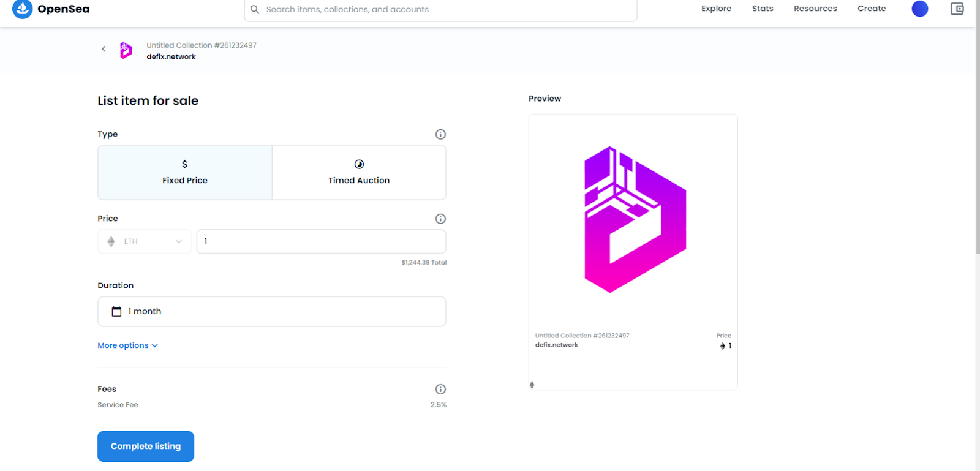
Task: Click defix.network name on preview card
Action: (556, 345)
